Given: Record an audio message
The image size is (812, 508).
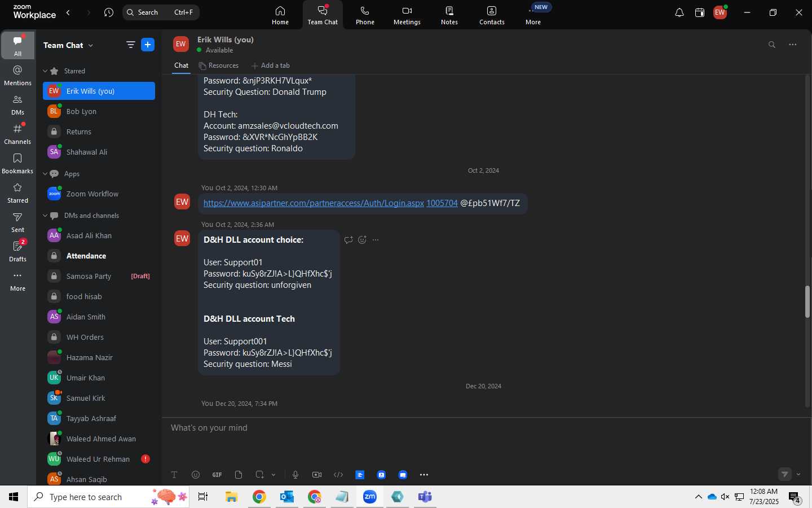Looking at the screenshot, I should pos(295,475).
